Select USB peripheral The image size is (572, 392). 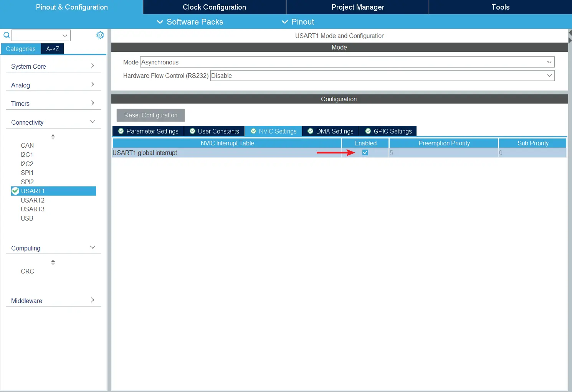pos(27,218)
